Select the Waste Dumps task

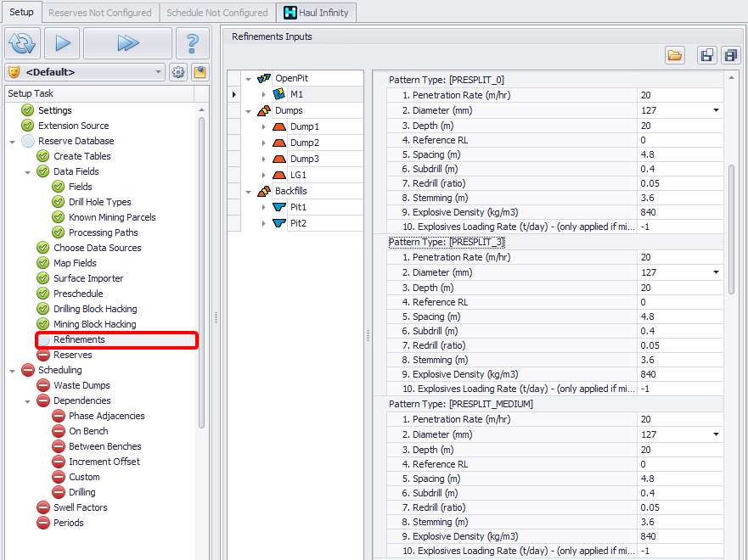[82, 385]
